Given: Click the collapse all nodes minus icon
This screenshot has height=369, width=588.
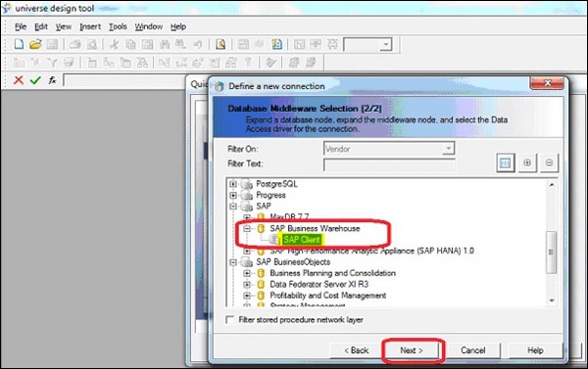Looking at the screenshot, I should [549, 162].
